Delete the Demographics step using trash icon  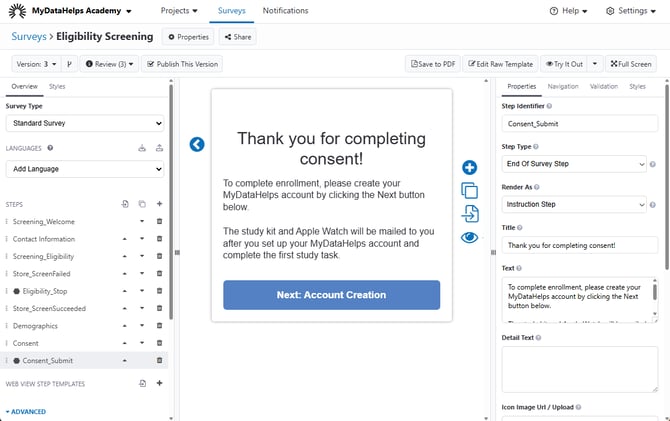point(159,325)
